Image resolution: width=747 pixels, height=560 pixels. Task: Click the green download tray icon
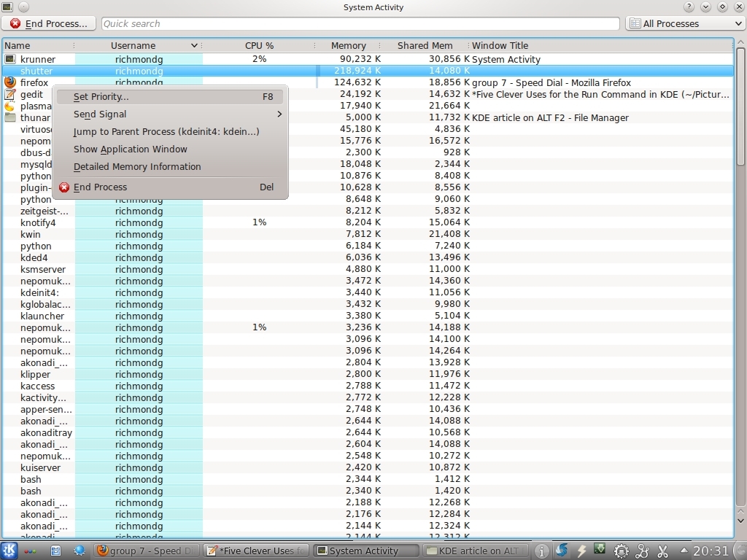600,550
